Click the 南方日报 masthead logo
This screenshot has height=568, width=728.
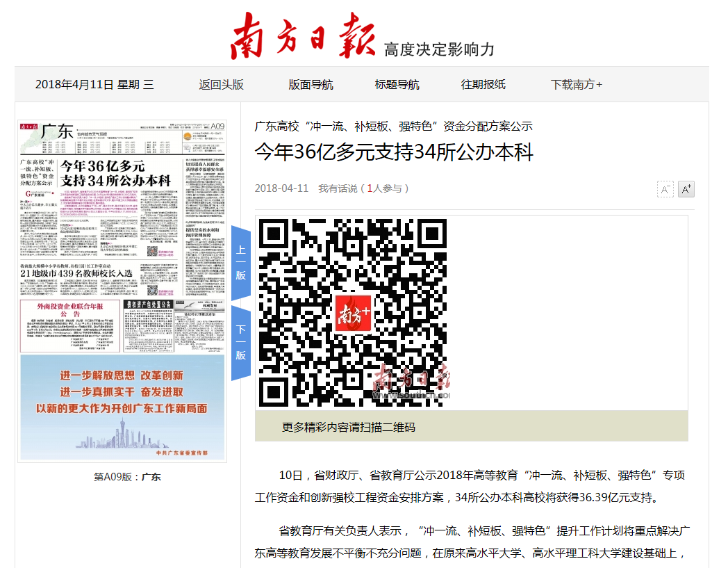point(304,35)
